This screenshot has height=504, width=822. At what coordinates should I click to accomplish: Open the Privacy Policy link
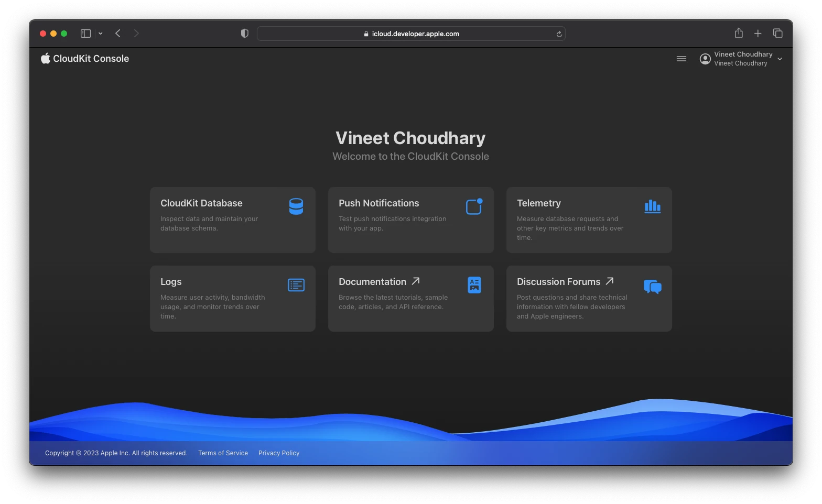[x=279, y=453]
